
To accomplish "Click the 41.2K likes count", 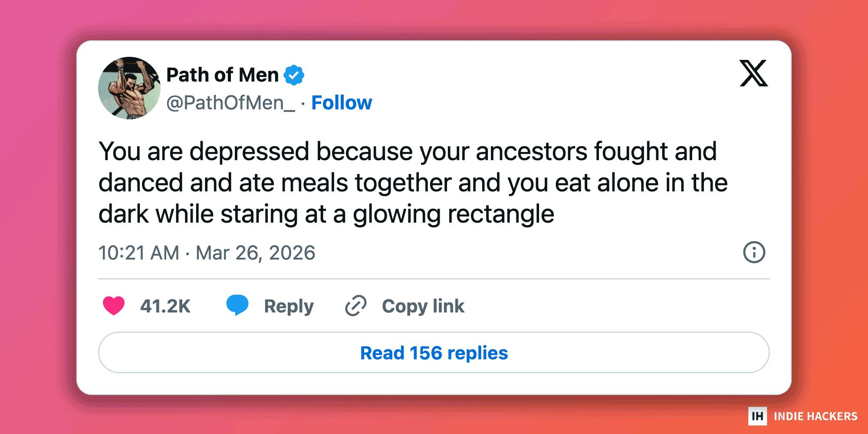I will [165, 306].
